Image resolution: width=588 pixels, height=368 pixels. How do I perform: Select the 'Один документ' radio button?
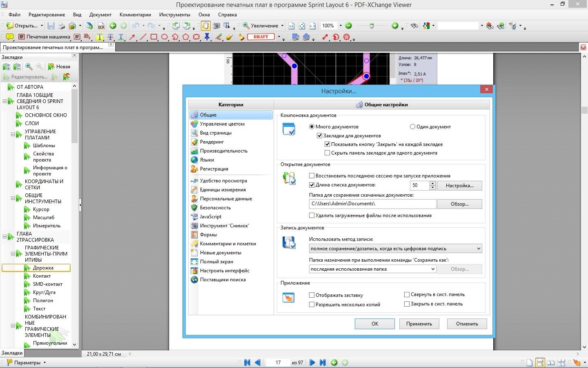click(x=412, y=127)
